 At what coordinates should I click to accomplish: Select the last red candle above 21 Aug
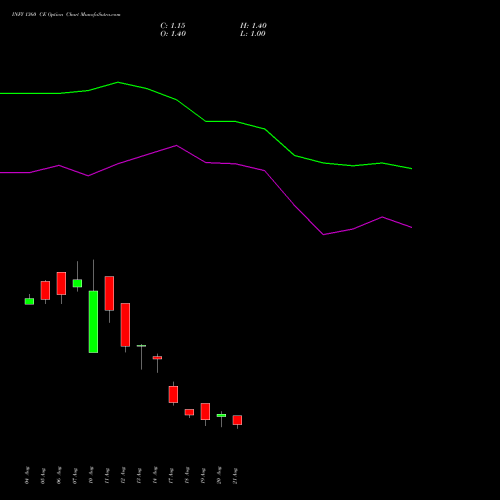pyautogui.click(x=237, y=420)
